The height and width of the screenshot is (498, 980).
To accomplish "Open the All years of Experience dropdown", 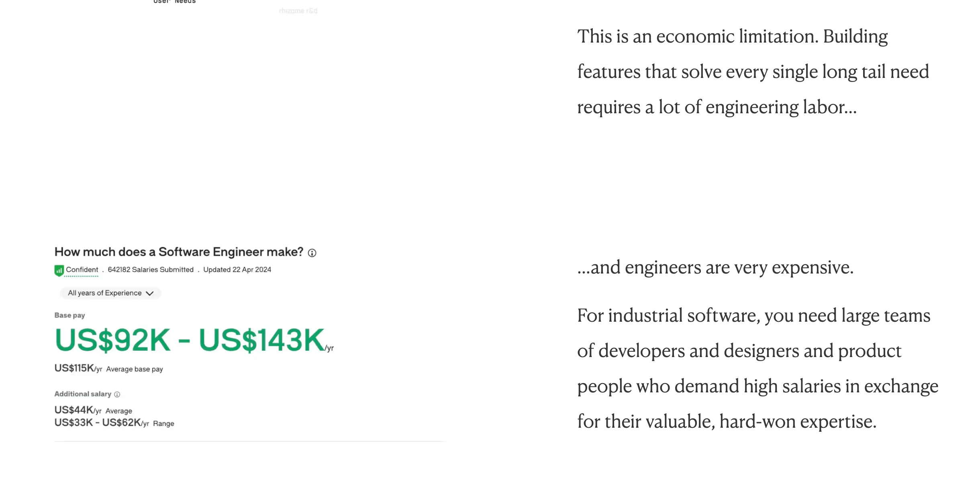I will [110, 293].
